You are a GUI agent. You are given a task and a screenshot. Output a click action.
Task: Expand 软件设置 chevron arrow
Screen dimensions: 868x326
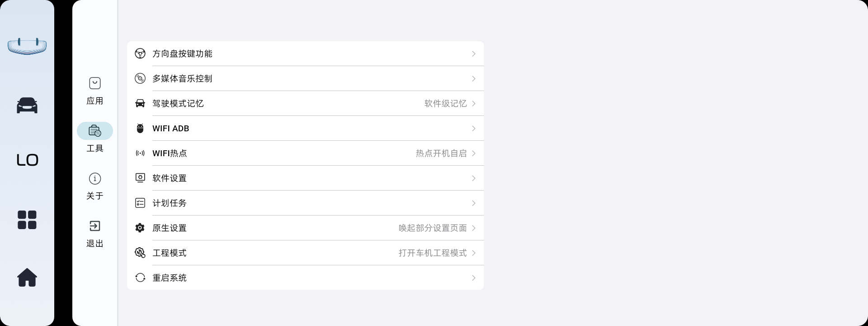[x=473, y=178]
